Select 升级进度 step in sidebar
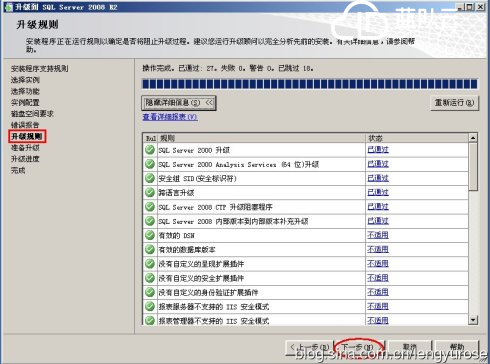 tap(25, 159)
